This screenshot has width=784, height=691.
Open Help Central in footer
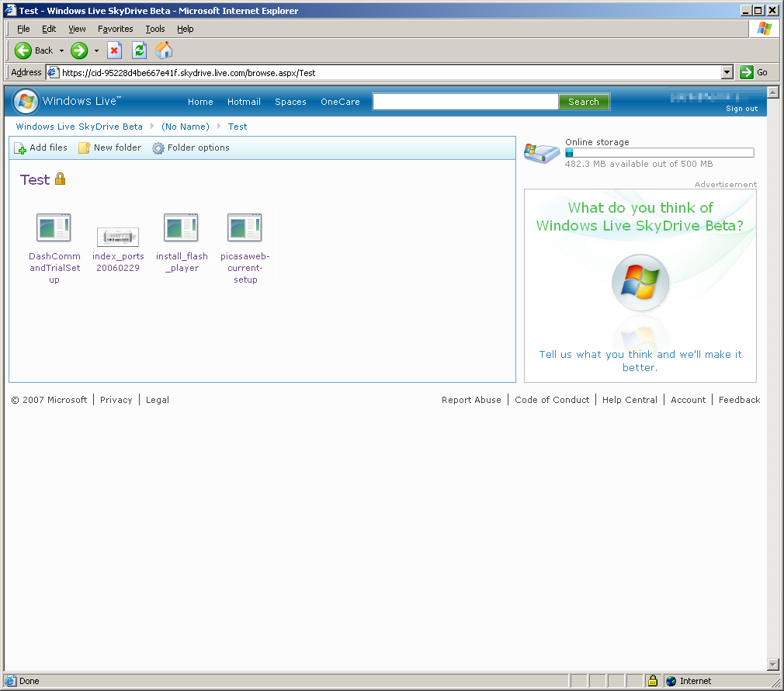[x=630, y=400]
